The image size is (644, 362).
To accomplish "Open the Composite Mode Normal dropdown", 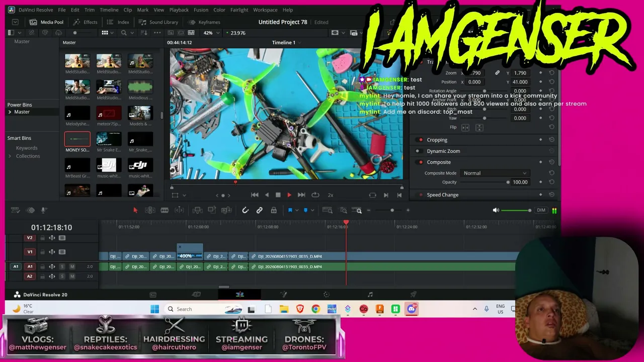I will pyautogui.click(x=495, y=173).
